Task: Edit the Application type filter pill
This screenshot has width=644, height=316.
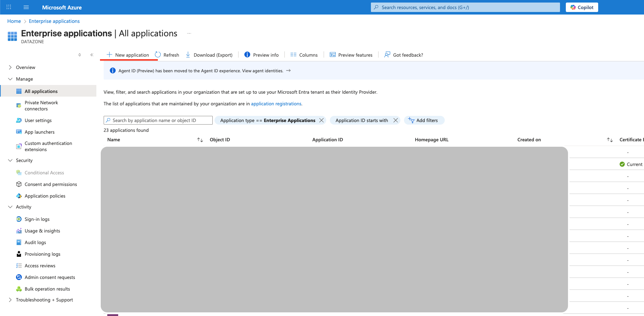Action: tap(268, 120)
